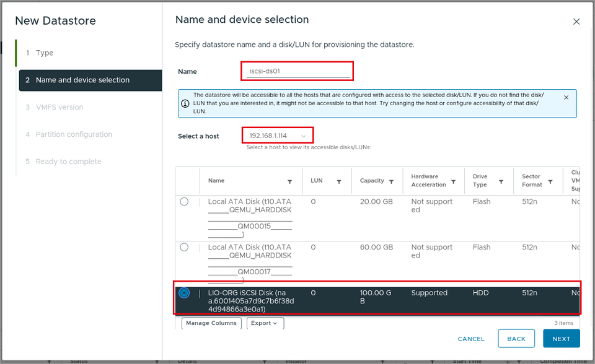Screen dimensions: 595x364
Task: Cancel the datastore wizard
Action: click(471, 339)
